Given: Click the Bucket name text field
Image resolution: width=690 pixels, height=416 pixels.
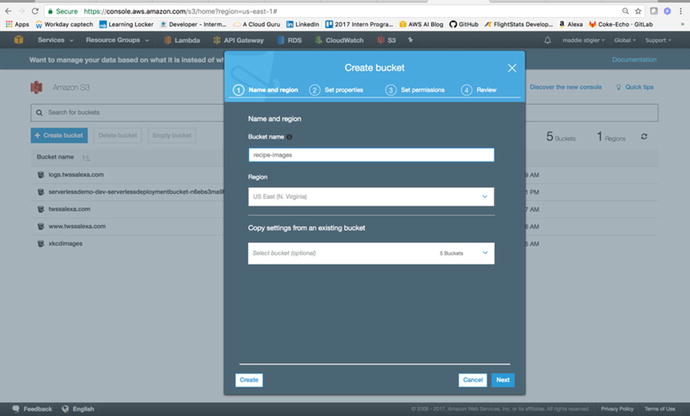Looking at the screenshot, I should 371,155.
